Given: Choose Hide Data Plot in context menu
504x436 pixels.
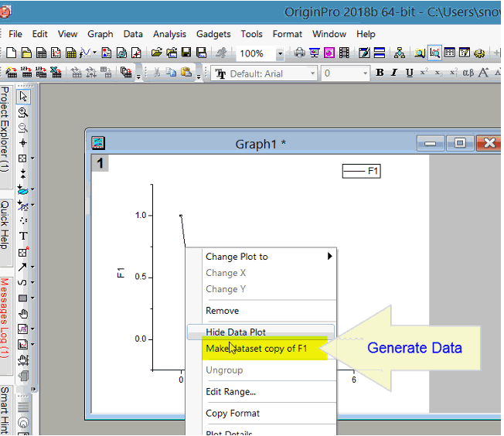Looking at the screenshot, I should click(x=261, y=332).
